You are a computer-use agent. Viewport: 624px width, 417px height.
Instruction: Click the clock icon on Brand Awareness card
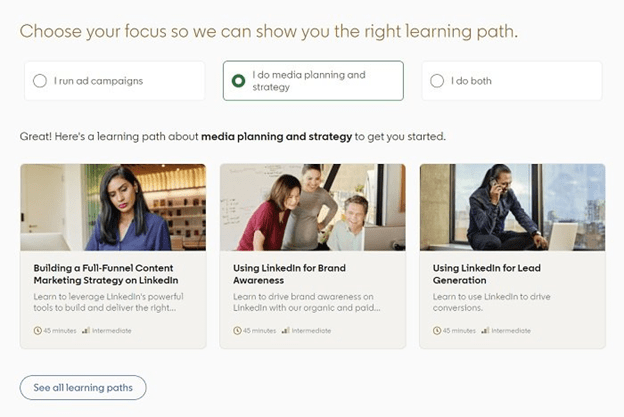pyautogui.click(x=236, y=330)
